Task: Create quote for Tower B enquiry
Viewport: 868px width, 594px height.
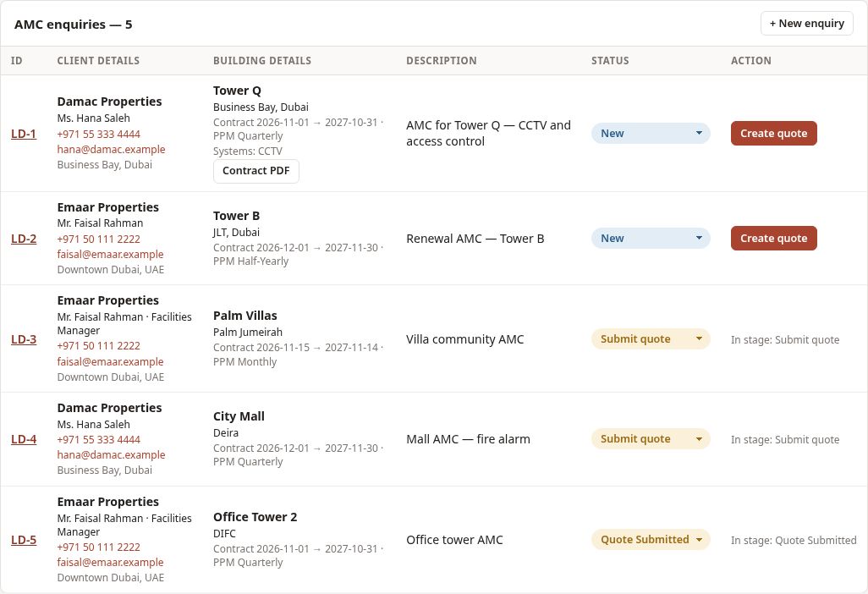Action: point(773,238)
